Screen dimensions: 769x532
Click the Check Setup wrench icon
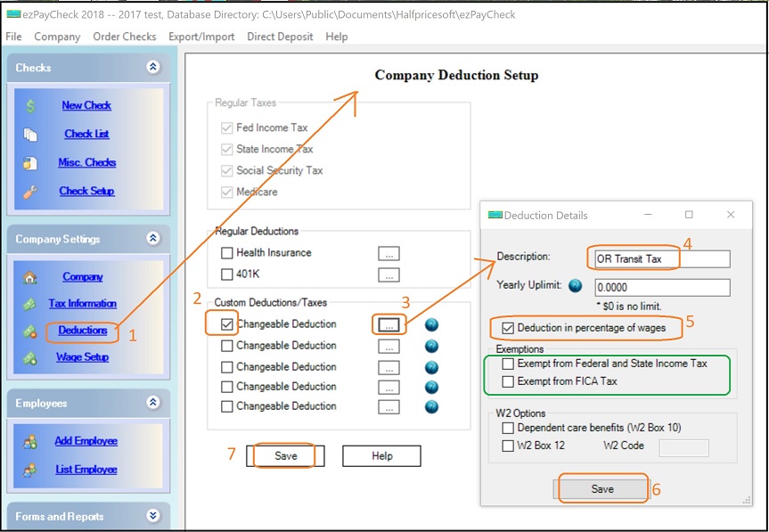point(30,192)
